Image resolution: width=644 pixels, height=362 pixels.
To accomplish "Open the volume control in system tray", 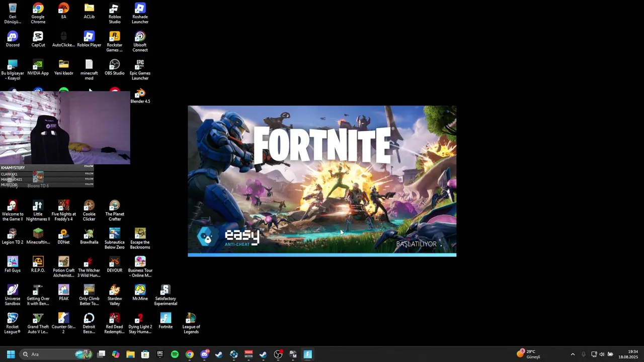I will pos(602,354).
